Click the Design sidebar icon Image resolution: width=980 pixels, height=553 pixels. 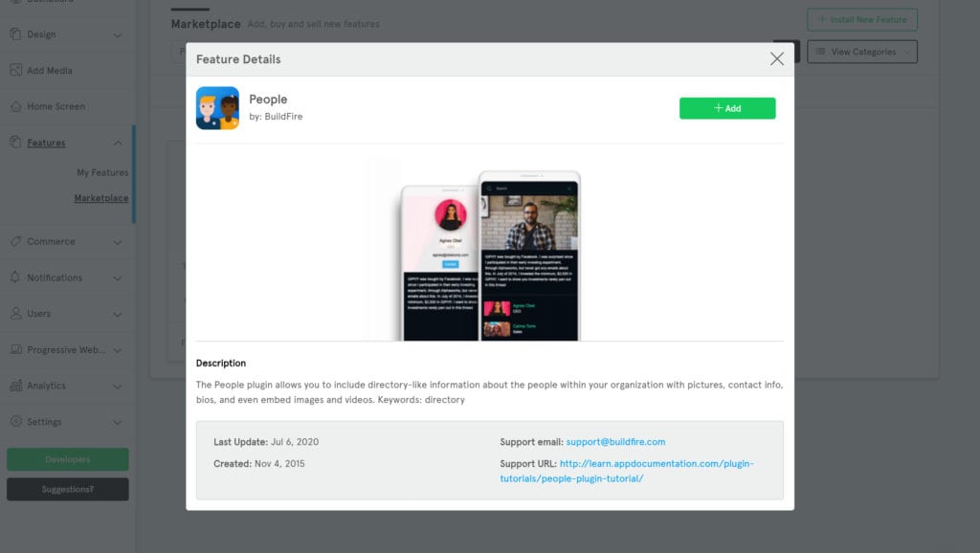(x=15, y=34)
